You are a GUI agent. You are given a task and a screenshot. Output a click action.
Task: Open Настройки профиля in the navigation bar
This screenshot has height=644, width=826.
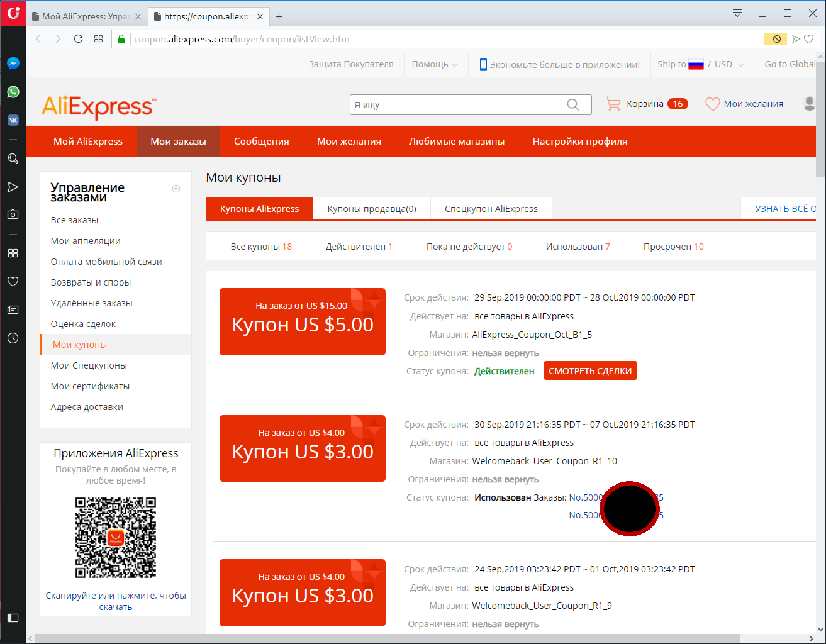(x=580, y=142)
